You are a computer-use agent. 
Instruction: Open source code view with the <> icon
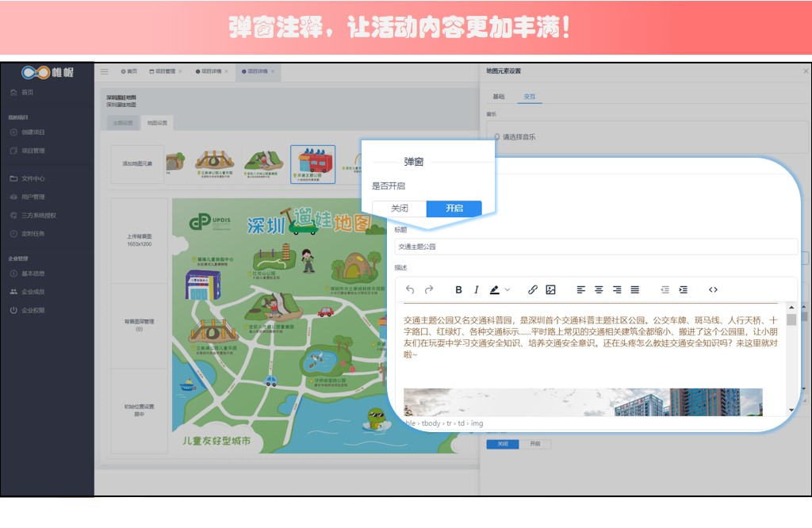point(713,290)
